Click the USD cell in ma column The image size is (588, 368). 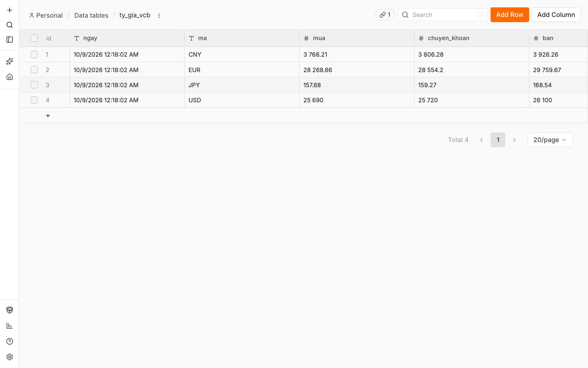pos(242,100)
